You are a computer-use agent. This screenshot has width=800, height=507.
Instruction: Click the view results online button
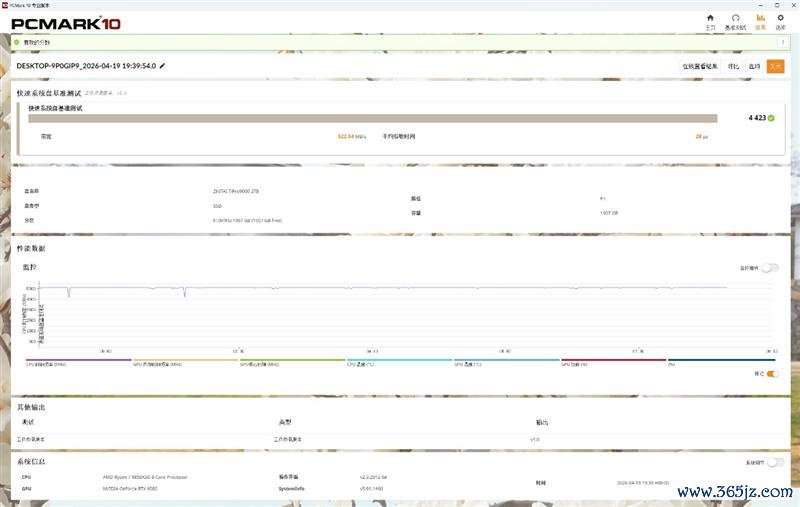click(x=700, y=66)
